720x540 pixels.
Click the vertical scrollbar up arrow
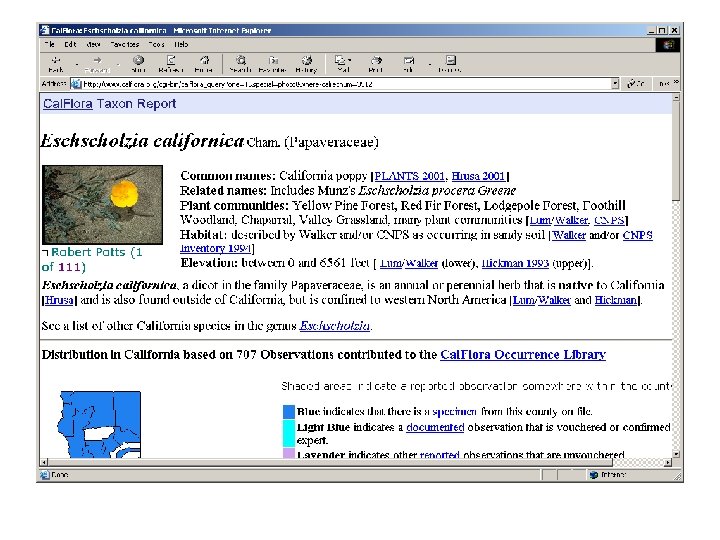(x=676, y=98)
